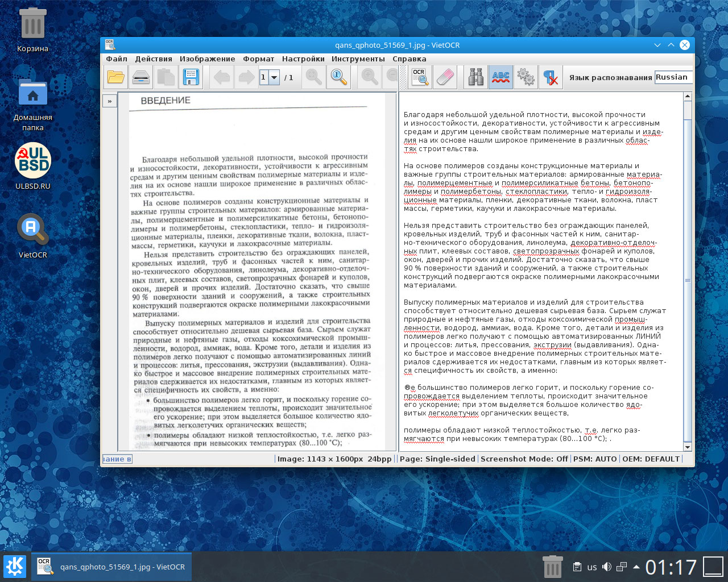Click the text pane scroll down arrow
Image resolution: width=728 pixels, height=582 pixels.
[688, 447]
